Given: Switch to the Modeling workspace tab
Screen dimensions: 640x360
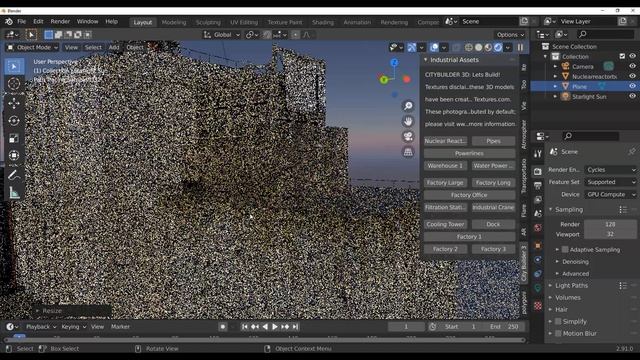Looking at the screenshot, I should (174, 22).
